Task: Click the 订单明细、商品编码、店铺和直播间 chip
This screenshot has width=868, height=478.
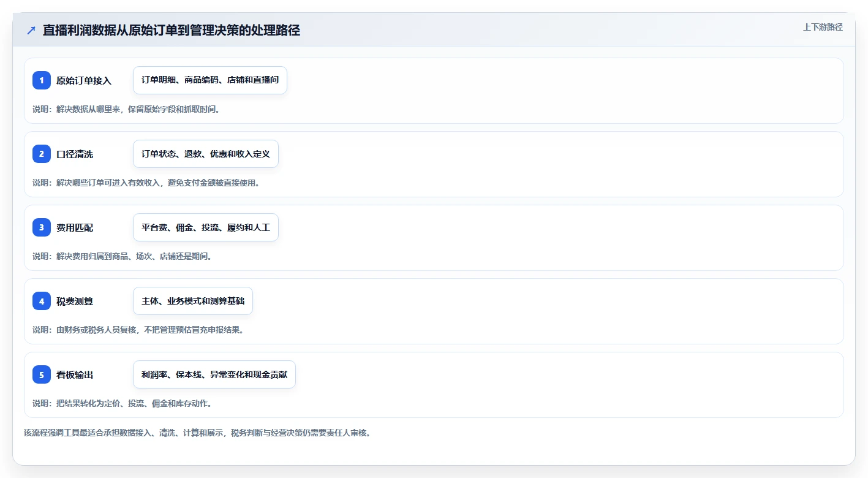Action: [x=210, y=80]
